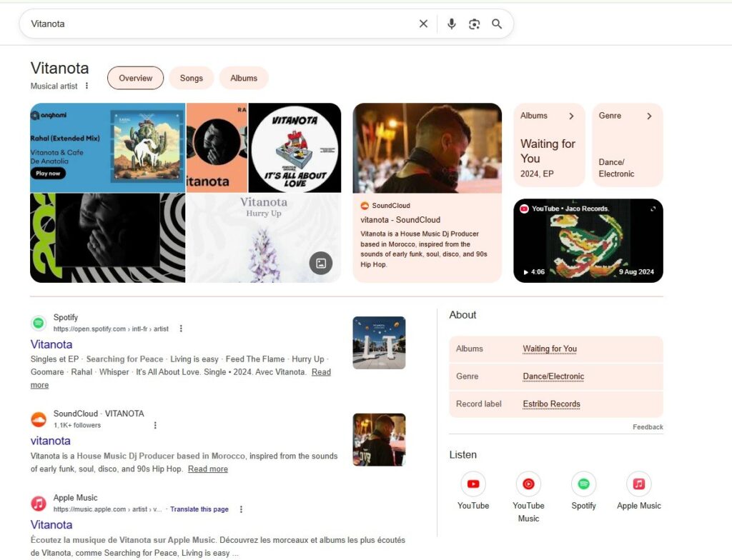Click Spotify URL breadcrumb text
Screen dimensions: 732x560
click(111, 329)
